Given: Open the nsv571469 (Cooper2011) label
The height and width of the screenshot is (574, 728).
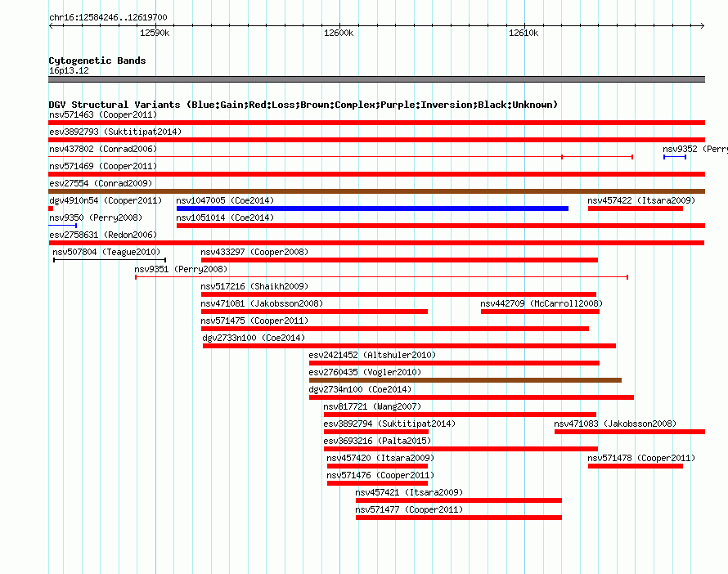Looking at the screenshot, I should point(103,166).
